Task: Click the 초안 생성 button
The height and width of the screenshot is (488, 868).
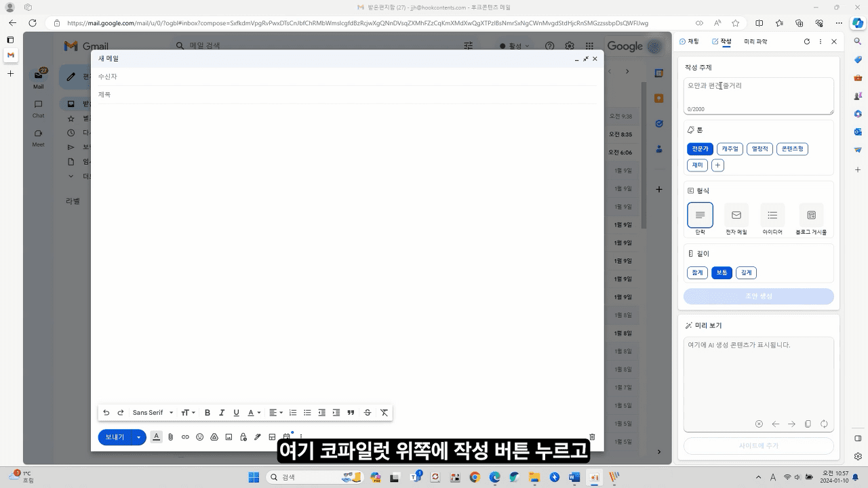Action: tap(758, 296)
